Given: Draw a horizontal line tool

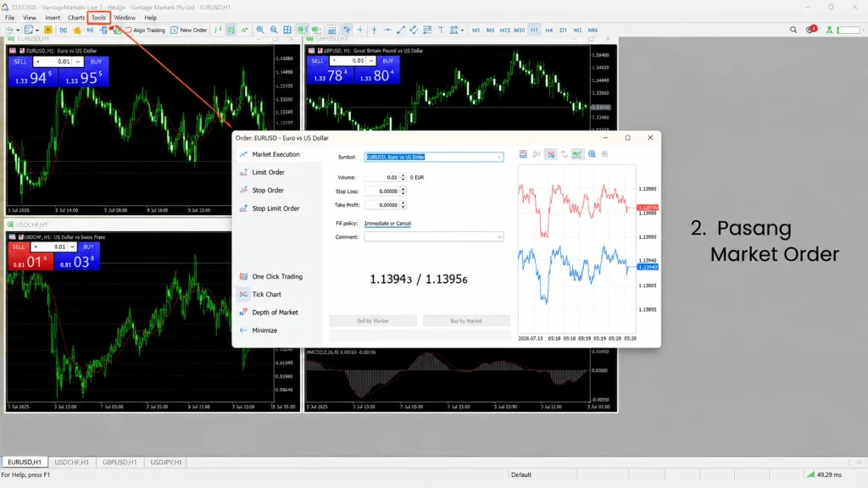Looking at the screenshot, I should 387,30.
